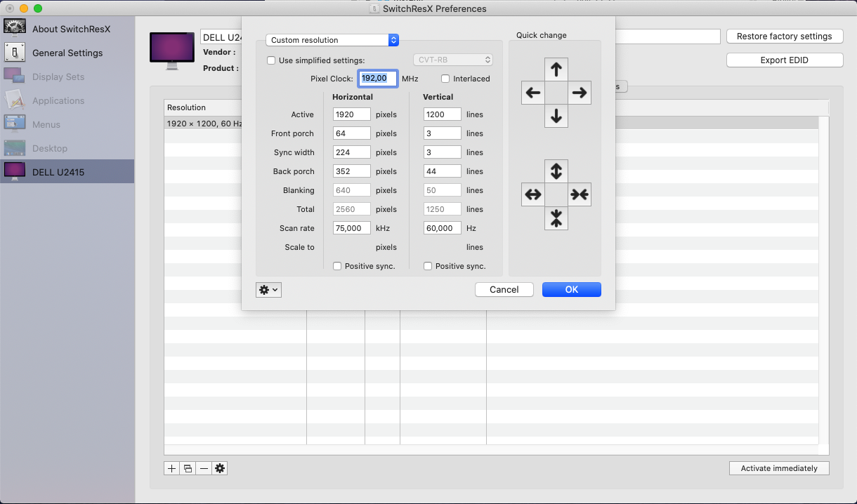Click the horizontal Total 2560 field
The image size is (857, 504).
click(x=351, y=209)
